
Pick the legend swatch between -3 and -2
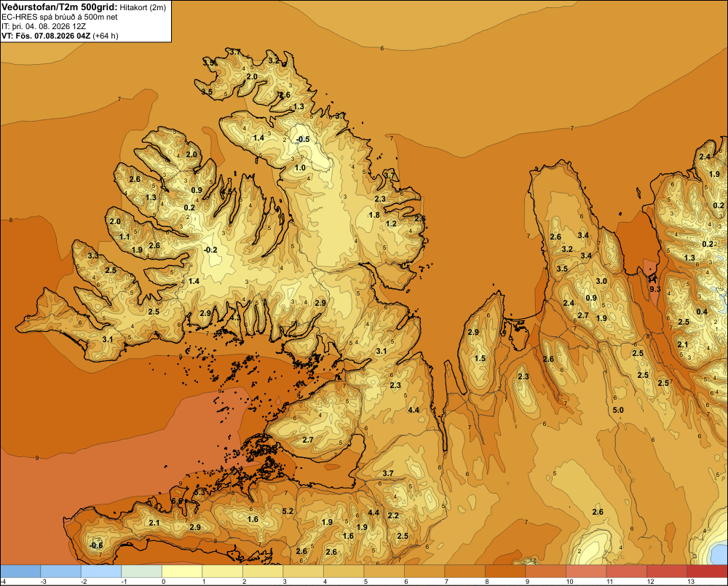[x=61, y=571]
